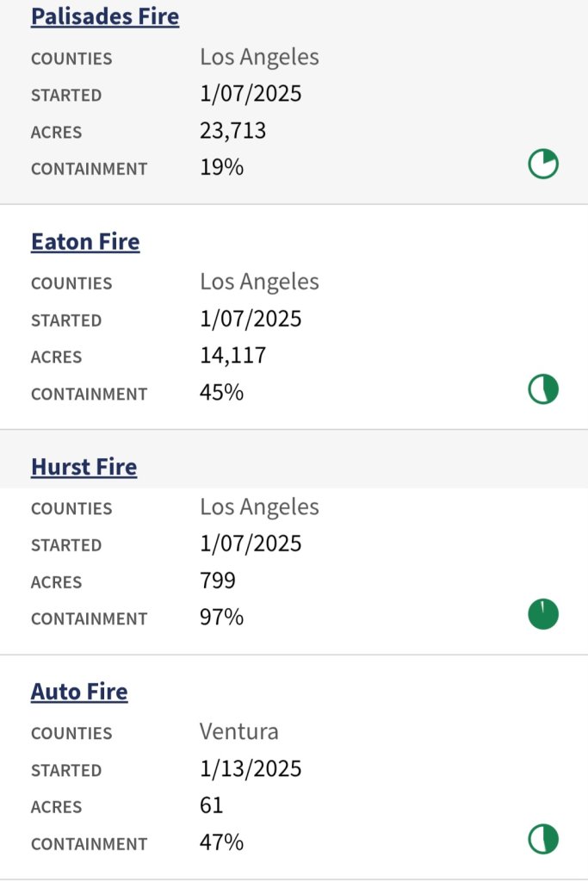Click Palisades Fire acreage value 23,713

coord(232,131)
